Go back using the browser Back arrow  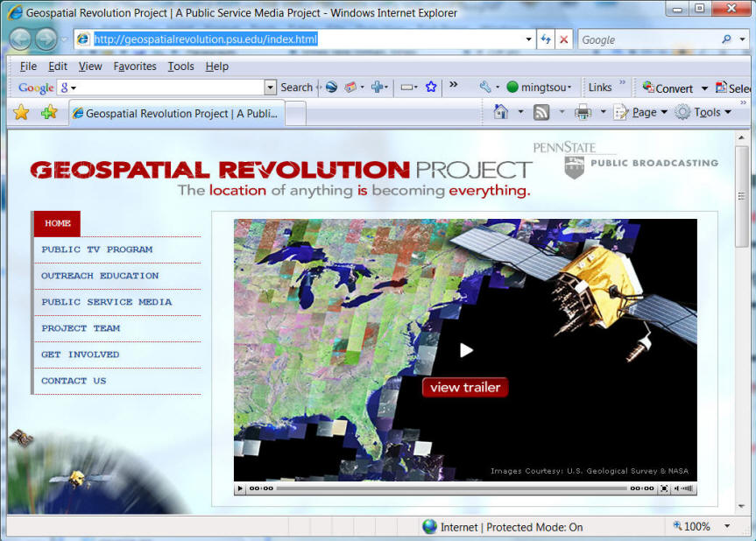coord(21,39)
